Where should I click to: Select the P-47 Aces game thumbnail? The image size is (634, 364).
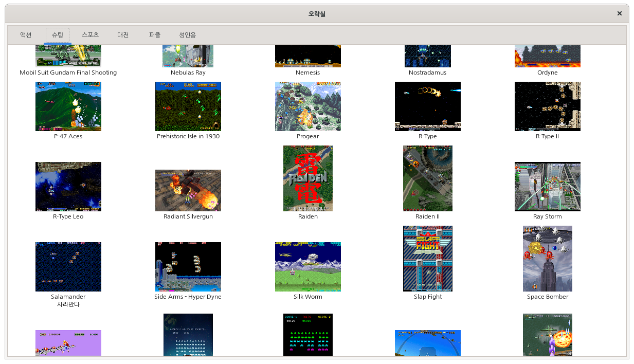click(68, 106)
